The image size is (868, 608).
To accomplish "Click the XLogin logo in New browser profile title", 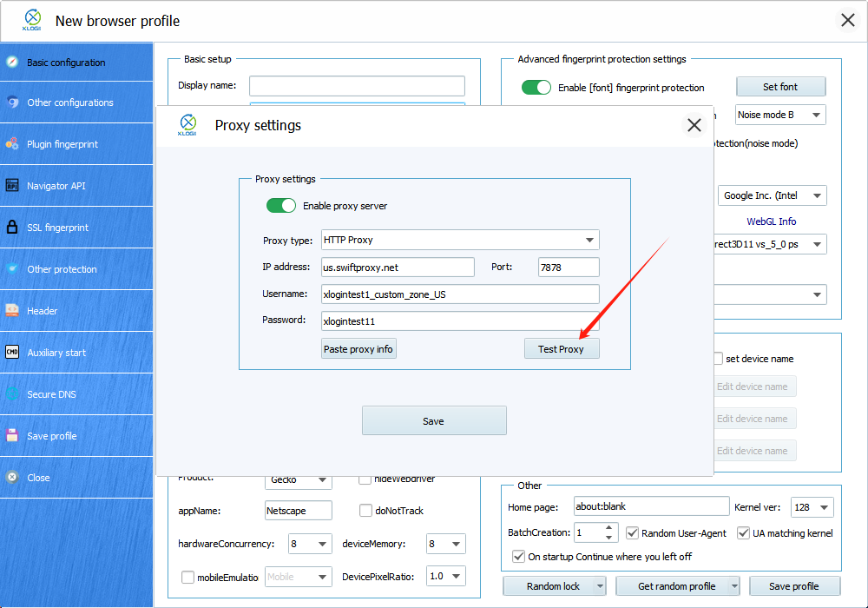I will pos(32,20).
